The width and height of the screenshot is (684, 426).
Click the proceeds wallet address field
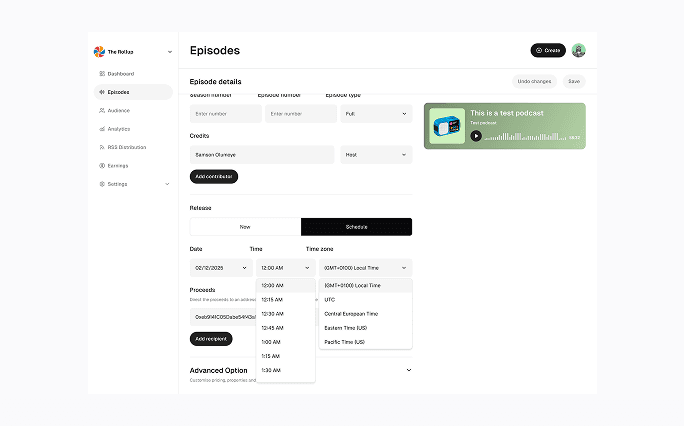pos(223,317)
